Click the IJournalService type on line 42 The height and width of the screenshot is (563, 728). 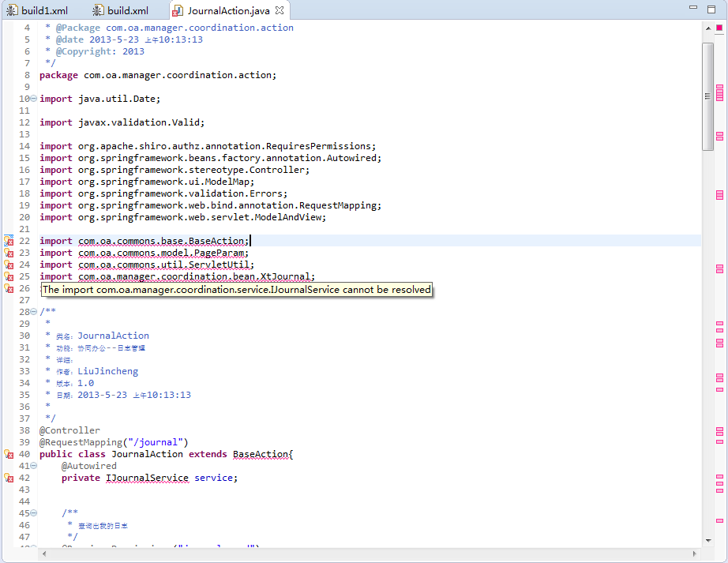pos(147,478)
